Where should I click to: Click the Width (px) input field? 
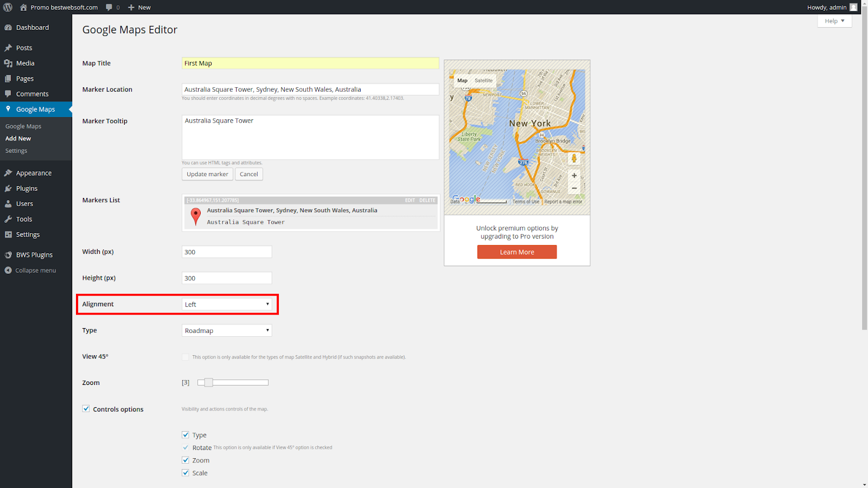(227, 252)
